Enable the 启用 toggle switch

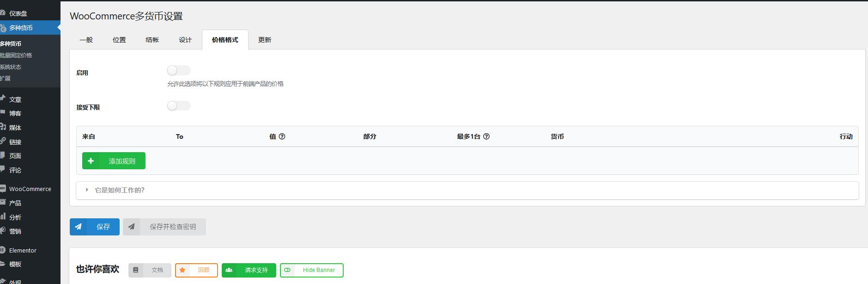tap(179, 70)
